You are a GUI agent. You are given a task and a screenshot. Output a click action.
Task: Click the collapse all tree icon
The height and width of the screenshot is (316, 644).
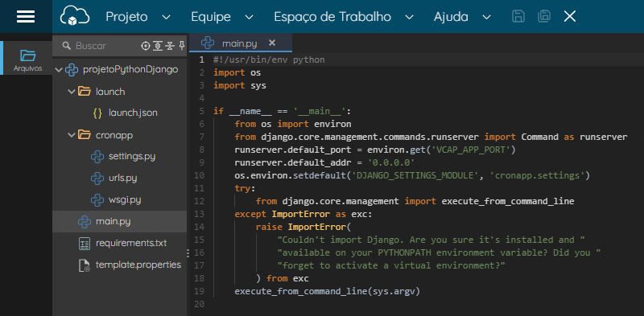[170, 46]
